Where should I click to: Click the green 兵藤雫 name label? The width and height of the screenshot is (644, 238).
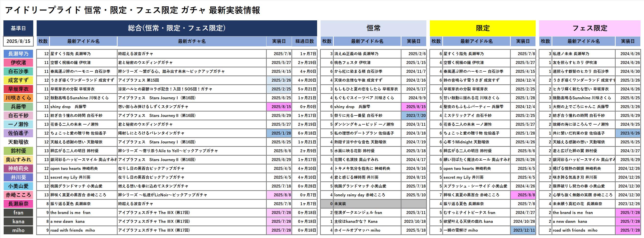[x=18, y=107]
